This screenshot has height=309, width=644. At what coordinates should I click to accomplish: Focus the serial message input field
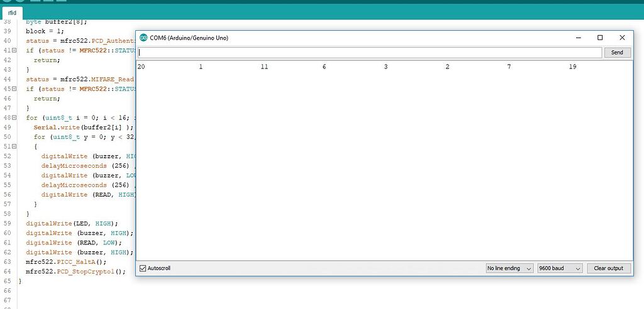pos(370,53)
